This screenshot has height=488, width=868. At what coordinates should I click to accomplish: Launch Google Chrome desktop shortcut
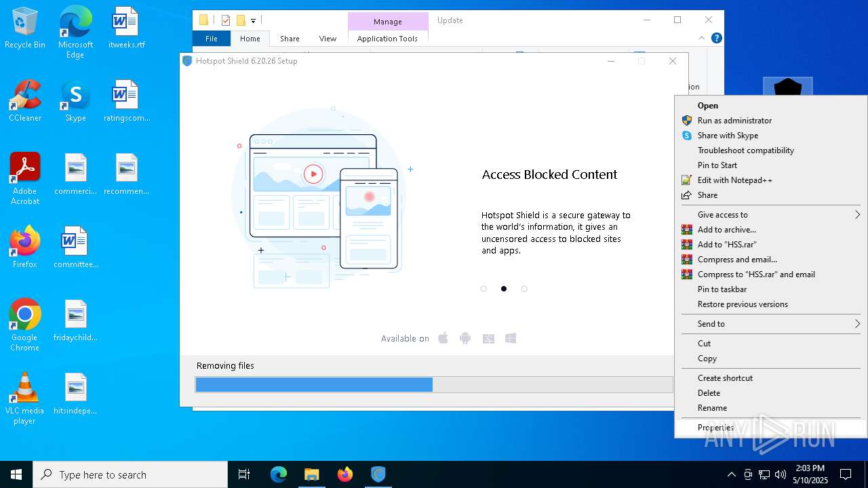[x=25, y=325]
